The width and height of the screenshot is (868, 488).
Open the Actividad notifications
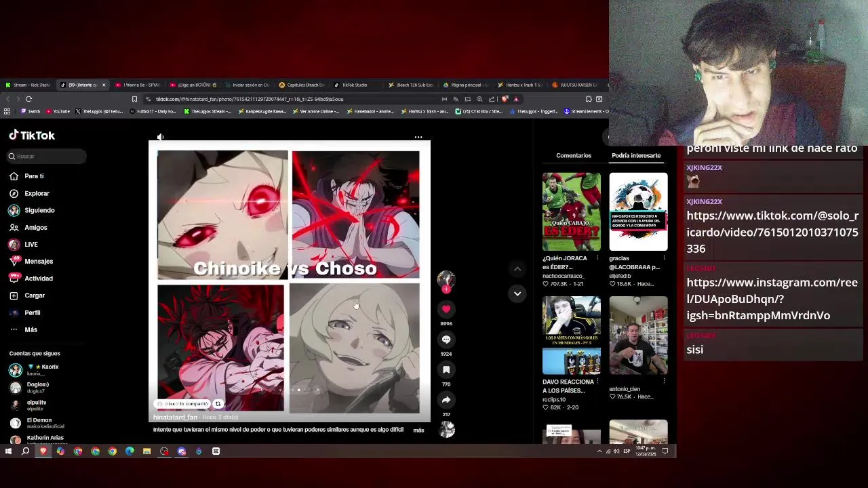click(39, 279)
